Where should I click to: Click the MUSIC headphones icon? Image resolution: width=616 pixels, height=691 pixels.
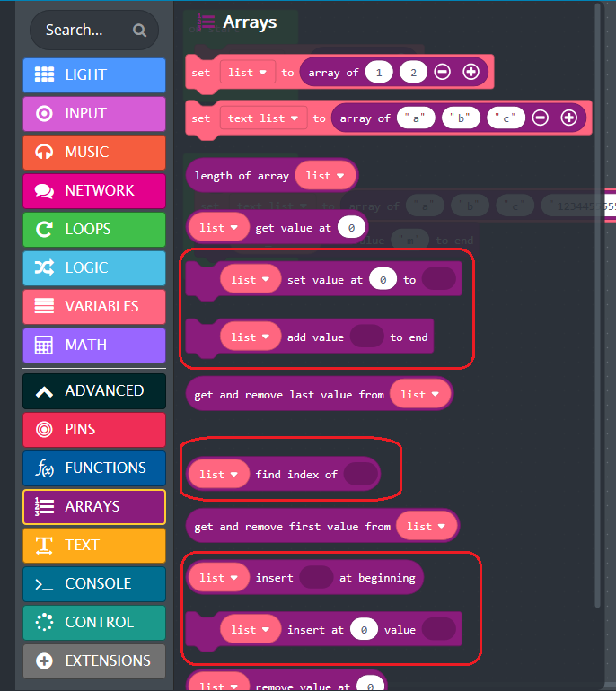tap(44, 152)
